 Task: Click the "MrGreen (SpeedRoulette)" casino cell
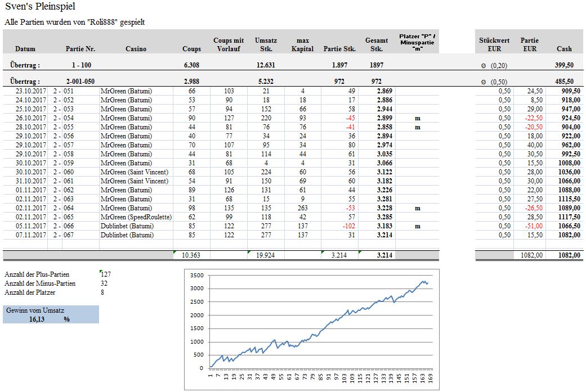[x=136, y=217]
